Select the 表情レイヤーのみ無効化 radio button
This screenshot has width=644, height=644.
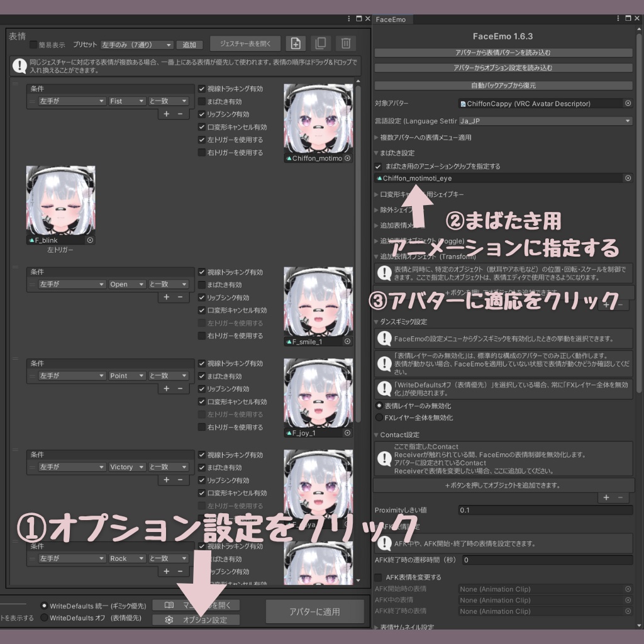tap(378, 405)
